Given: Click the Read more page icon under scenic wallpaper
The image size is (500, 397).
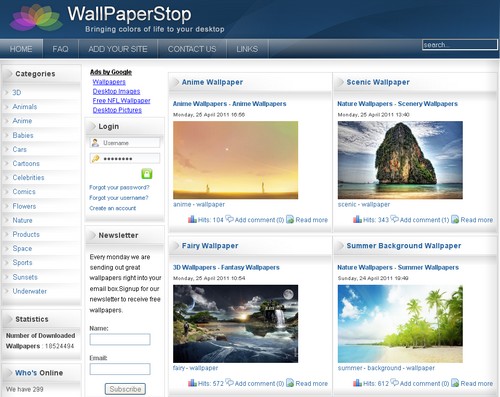Looking at the screenshot, I should coord(455,219).
